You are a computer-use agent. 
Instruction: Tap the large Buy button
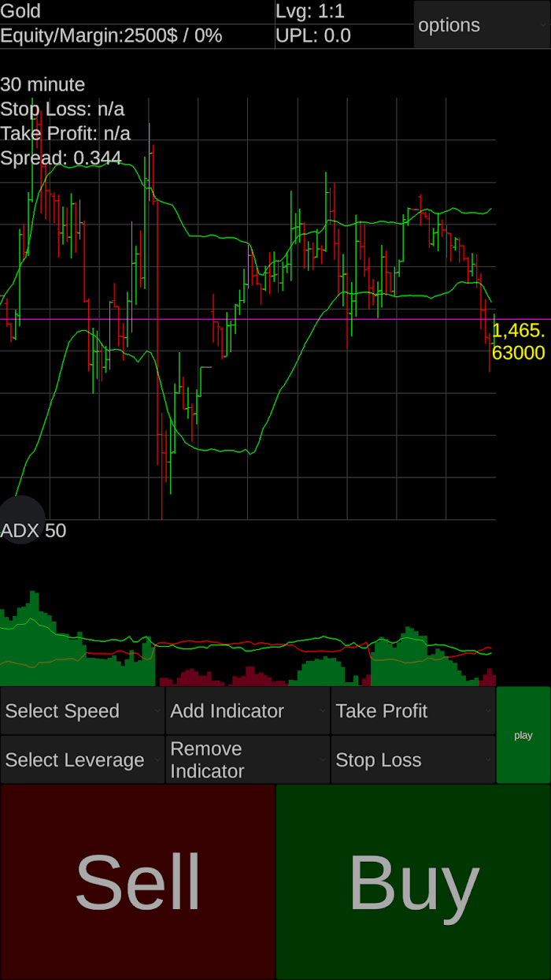tap(413, 882)
